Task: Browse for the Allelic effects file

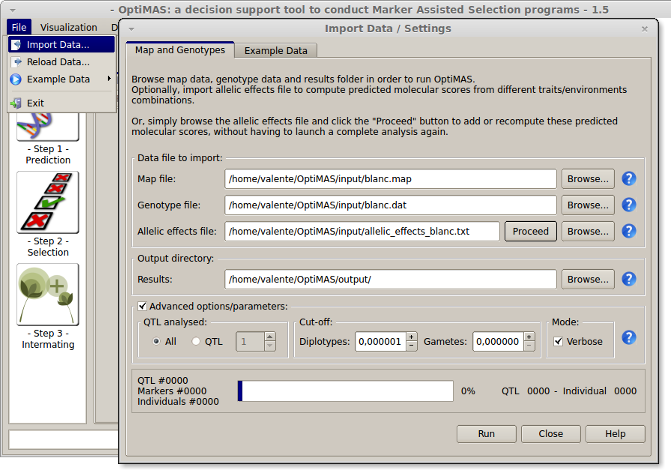Action: pyautogui.click(x=588, y=231)
